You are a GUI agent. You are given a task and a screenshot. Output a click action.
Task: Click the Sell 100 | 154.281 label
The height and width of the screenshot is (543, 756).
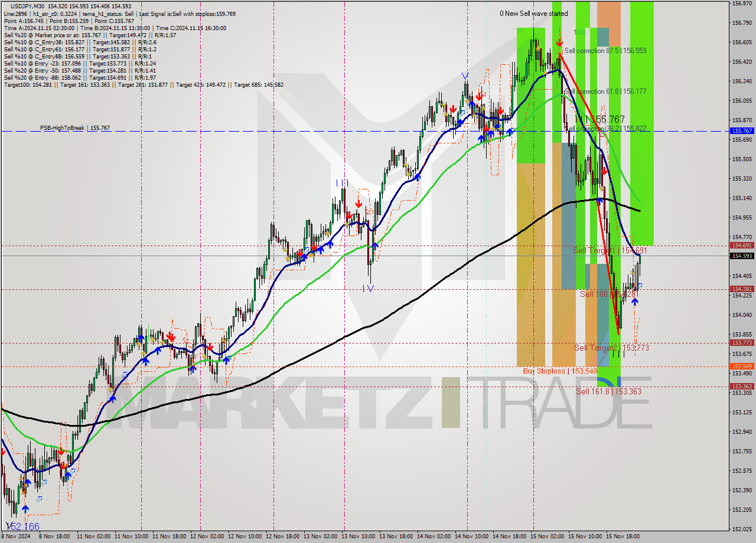(x=610, y=294)
